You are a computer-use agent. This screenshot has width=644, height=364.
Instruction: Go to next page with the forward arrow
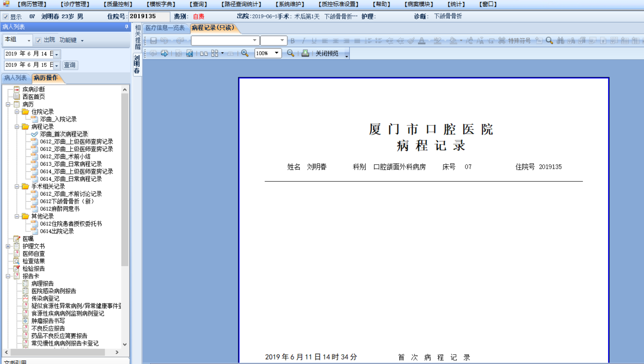164,53
